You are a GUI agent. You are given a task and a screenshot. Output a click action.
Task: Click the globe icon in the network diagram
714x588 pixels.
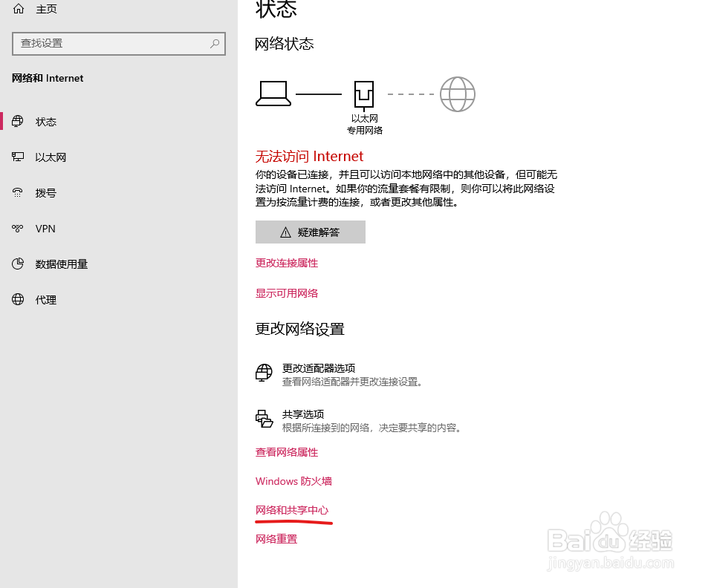pos(457,94)
